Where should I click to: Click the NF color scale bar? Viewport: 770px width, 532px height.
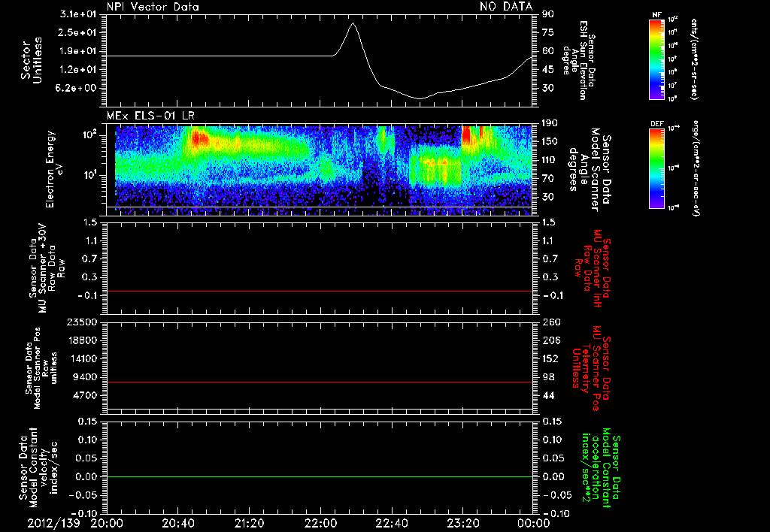(656, 59)
